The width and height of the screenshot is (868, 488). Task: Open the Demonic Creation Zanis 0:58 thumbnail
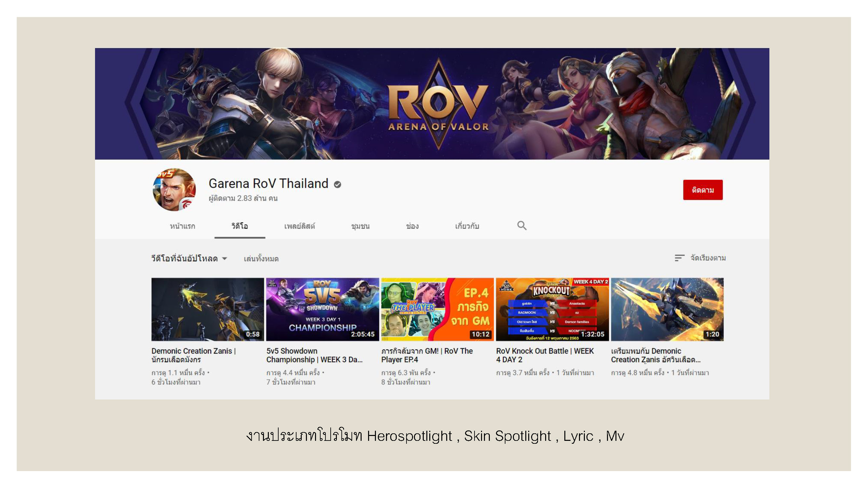[x=208, y=309]
